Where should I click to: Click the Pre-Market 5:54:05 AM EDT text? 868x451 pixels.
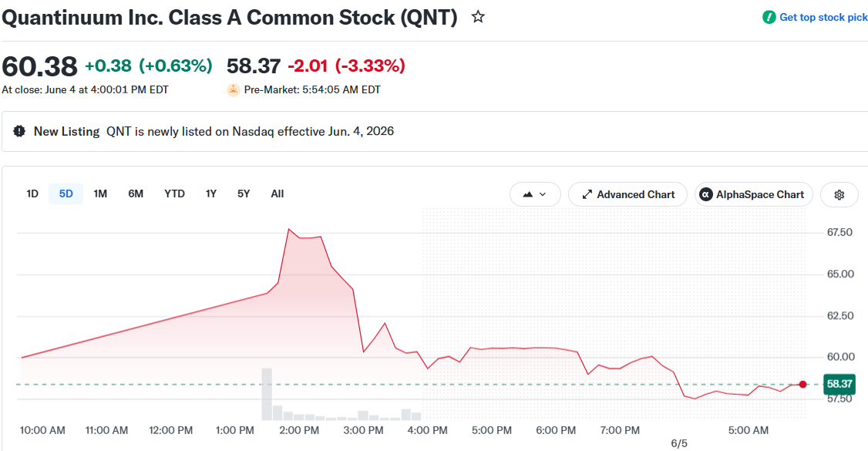[312, 89]
